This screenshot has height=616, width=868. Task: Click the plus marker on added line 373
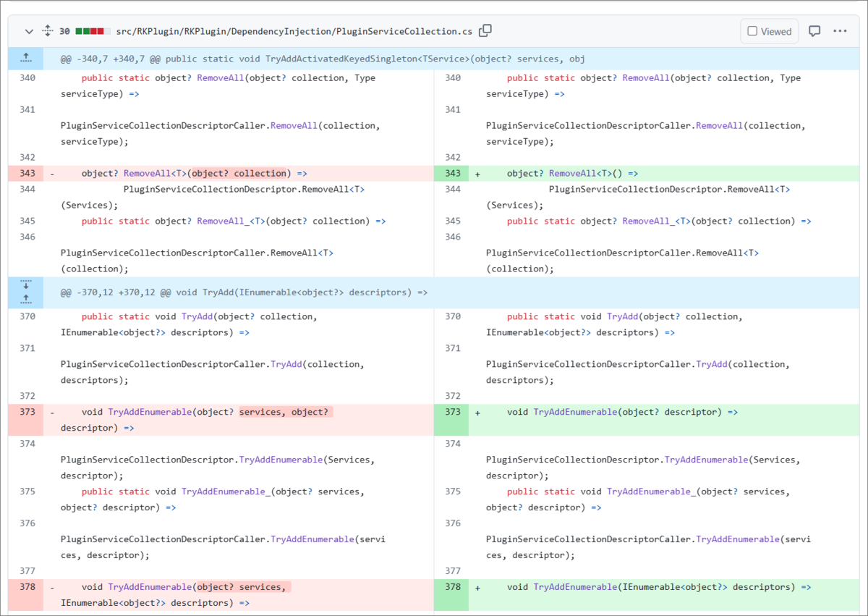pos(477,412)
